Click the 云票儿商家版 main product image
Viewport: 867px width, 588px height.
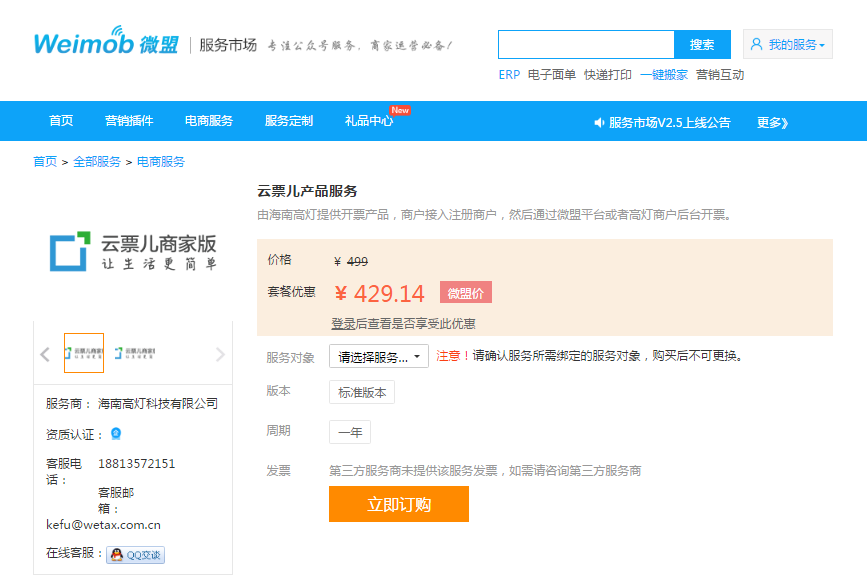[133, 252]
